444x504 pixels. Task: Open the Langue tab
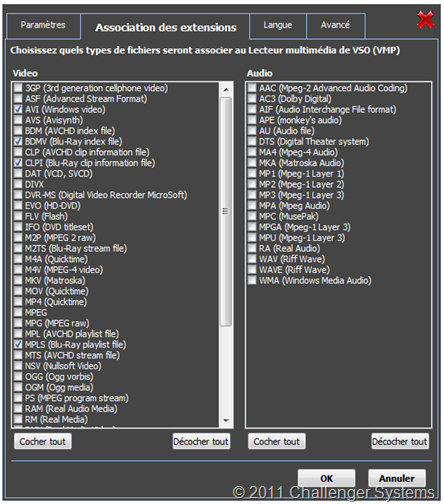pyautogui.click(x=277, y=25)
